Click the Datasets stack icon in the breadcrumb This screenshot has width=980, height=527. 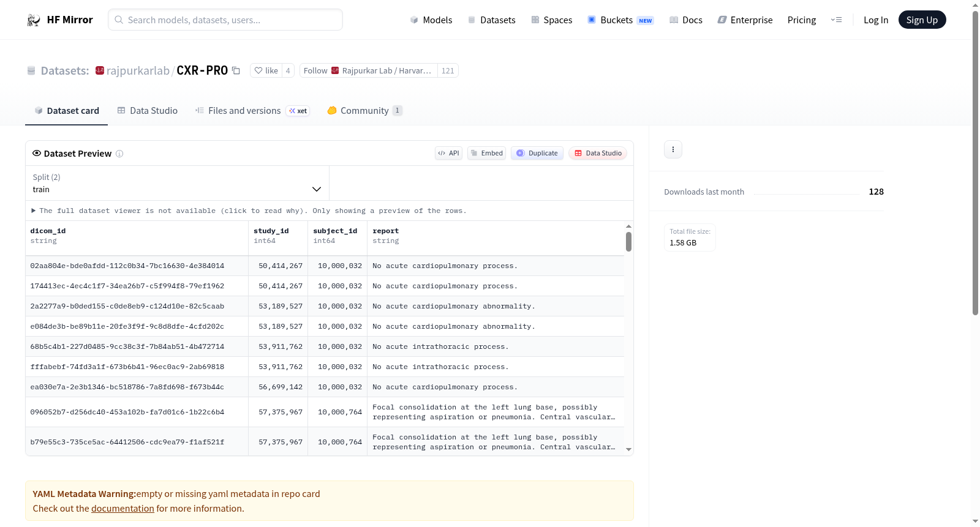(x=31, y=71)
